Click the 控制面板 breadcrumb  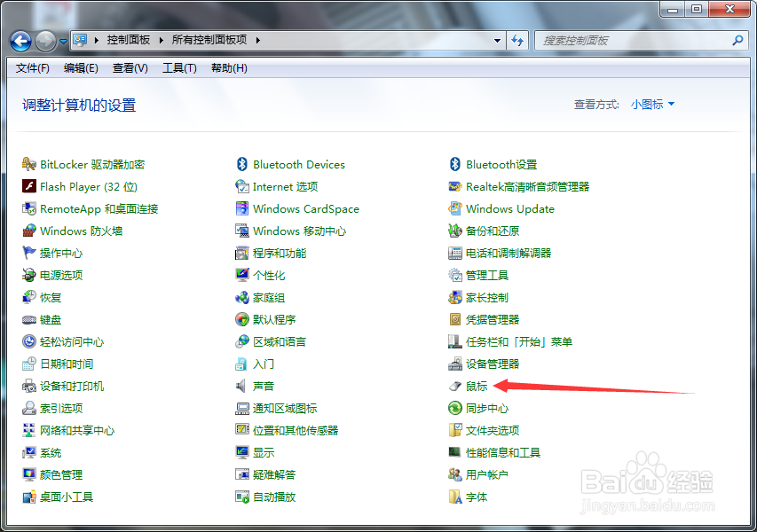pyautogui.click(x=129, y=40)
